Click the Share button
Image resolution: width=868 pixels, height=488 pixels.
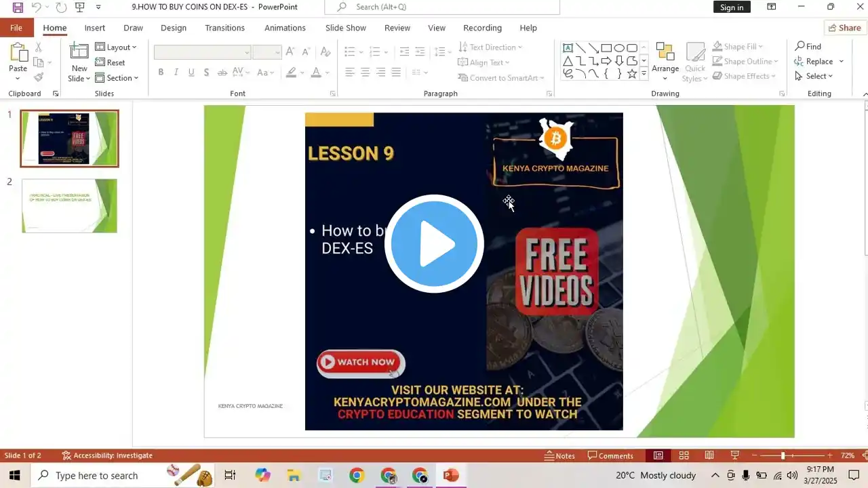845,28
